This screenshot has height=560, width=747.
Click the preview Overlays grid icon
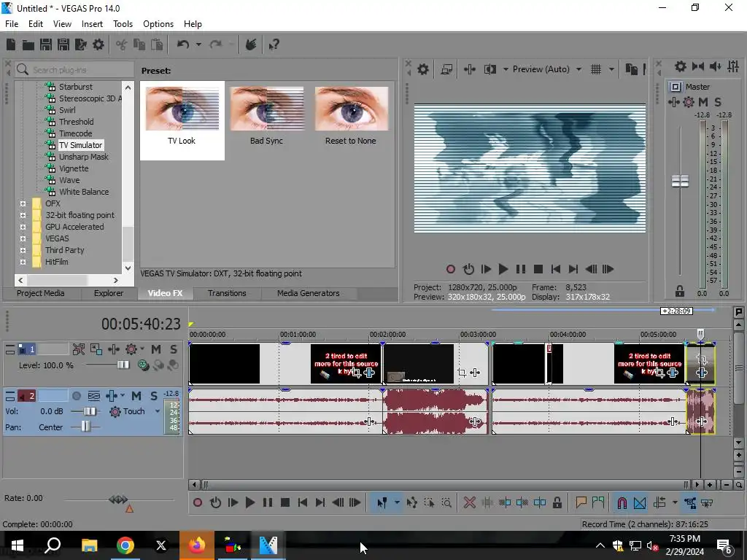596,69
